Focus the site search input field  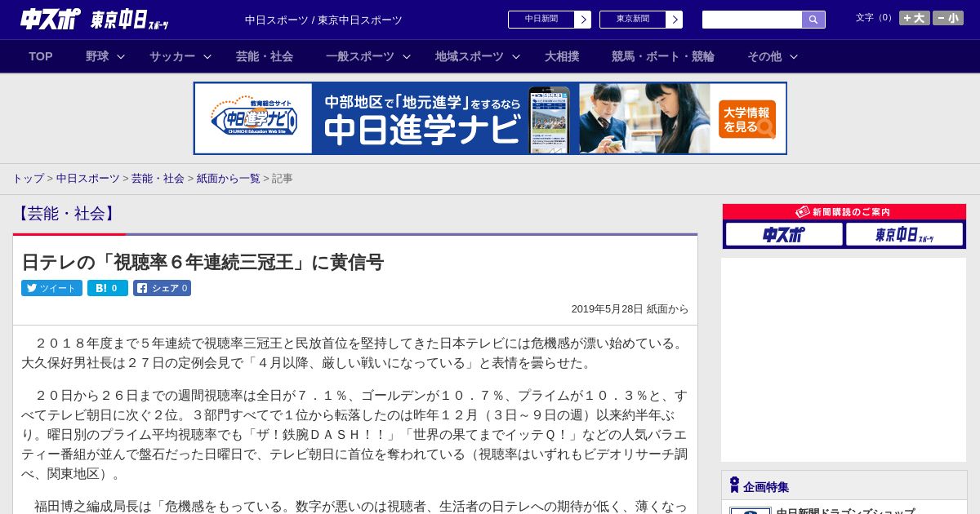tap(752, 20)
